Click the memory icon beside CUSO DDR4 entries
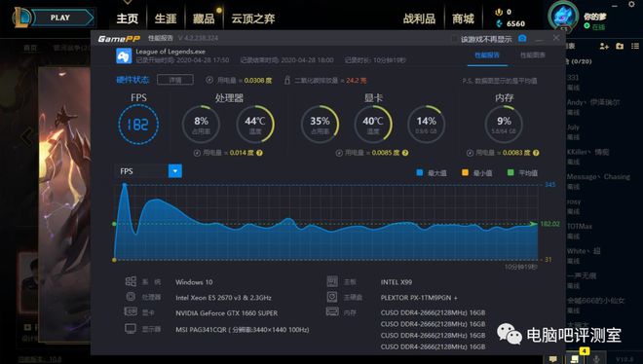This screenshot has width=643, height=364. (x=332, y=312)
